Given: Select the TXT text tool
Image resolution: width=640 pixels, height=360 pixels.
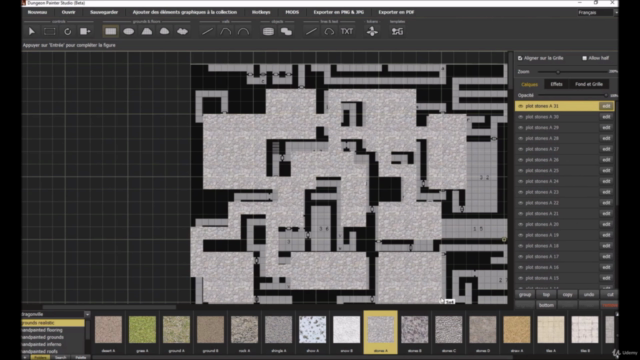Looking at the screenshot, I should point(347,31).
